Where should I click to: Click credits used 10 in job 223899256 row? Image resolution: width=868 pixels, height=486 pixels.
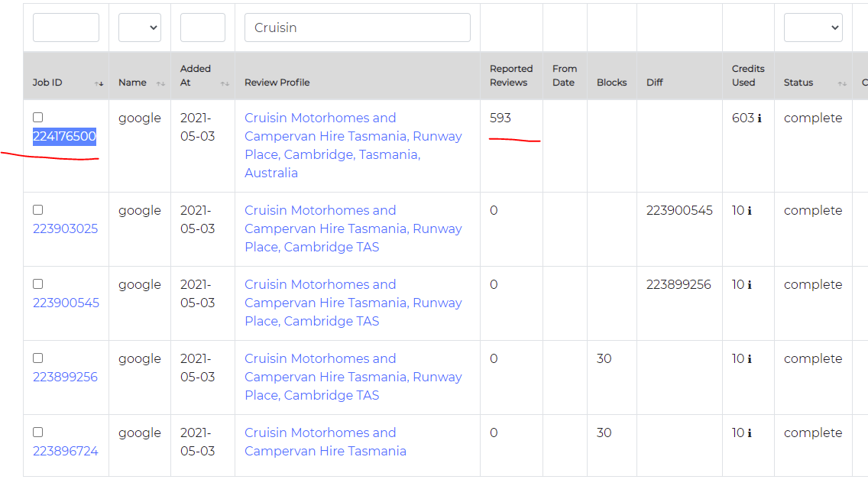pyautogui.click(x=738, y=358)
